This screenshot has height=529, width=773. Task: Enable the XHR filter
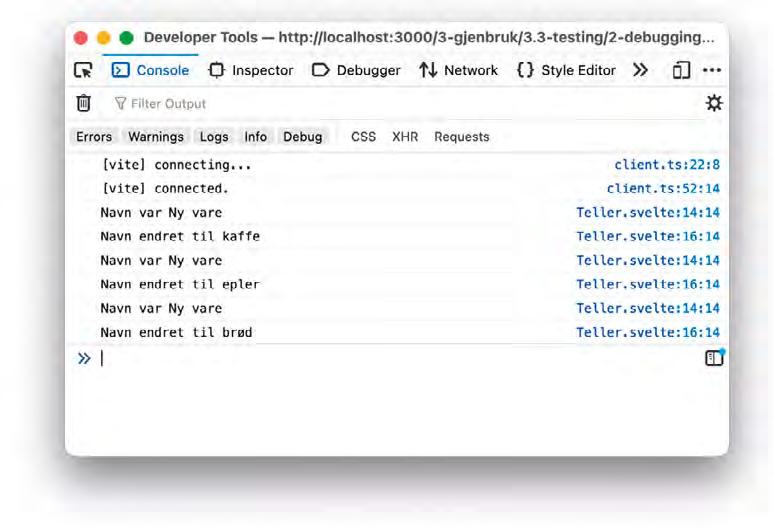(x=405, y=137)
